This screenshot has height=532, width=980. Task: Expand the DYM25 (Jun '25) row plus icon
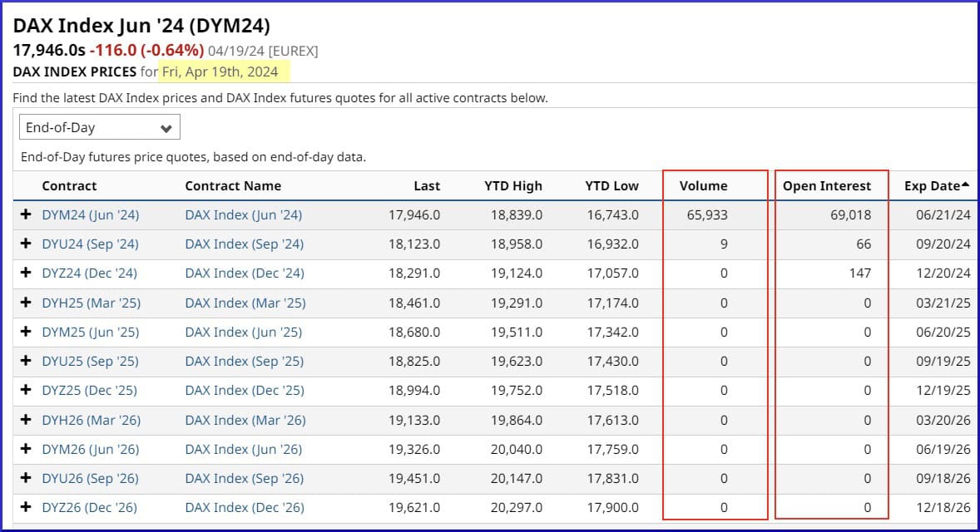tap(27, 332)
